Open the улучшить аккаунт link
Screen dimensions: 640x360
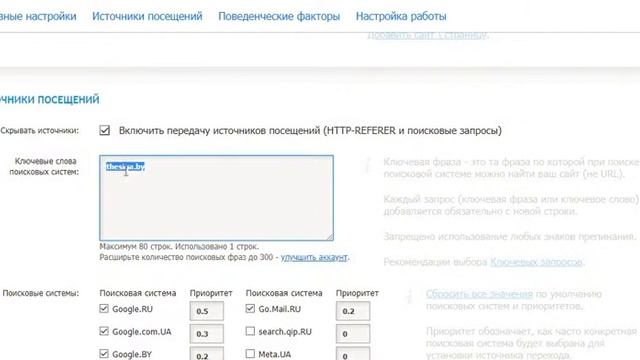click(x=314, y=258)
